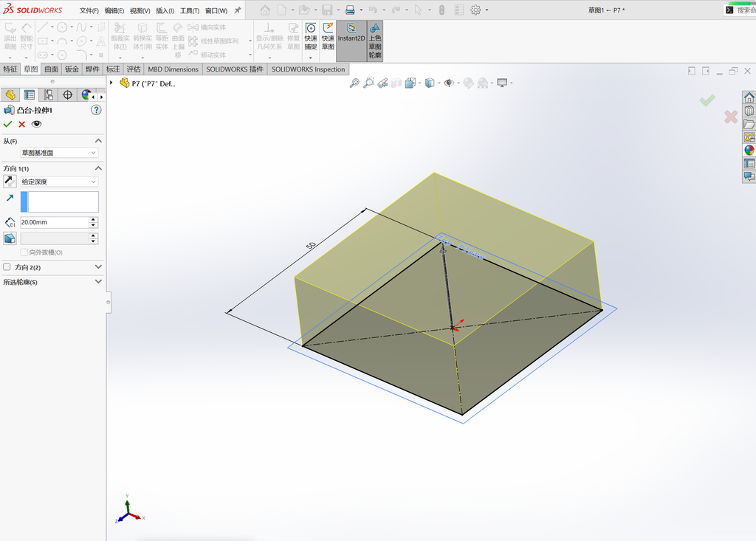
Task: Toggle 上色草图轮廓 shaded sketch contours
Action: 375,41
